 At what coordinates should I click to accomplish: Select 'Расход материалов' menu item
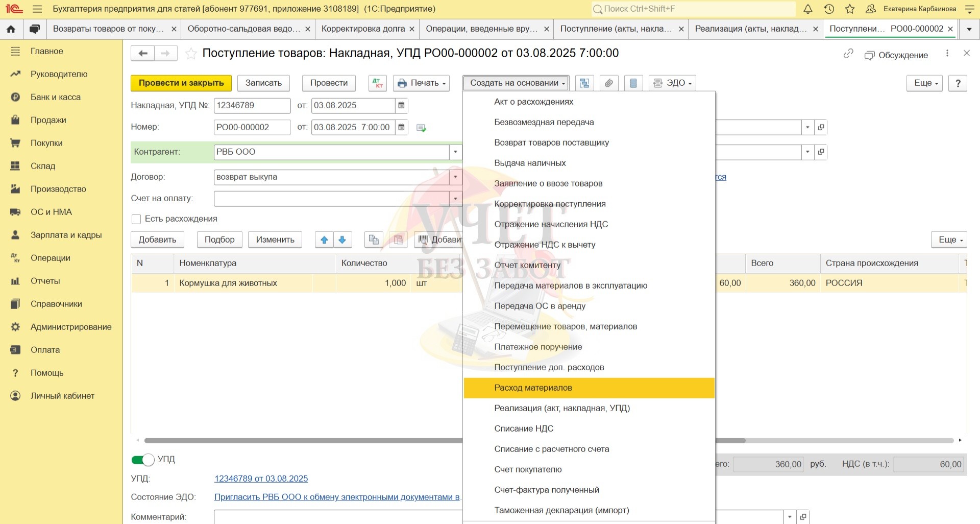pyautogui.click(x=533, y=388)
